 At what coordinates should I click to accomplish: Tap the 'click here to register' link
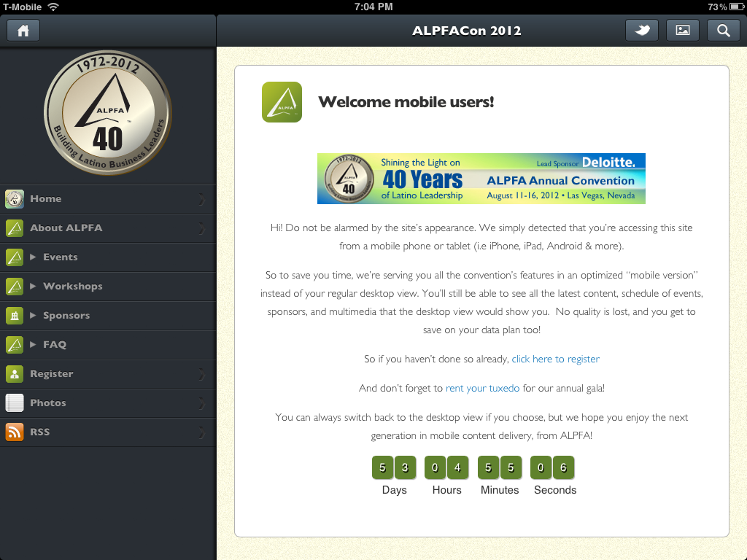pos(556,359)
